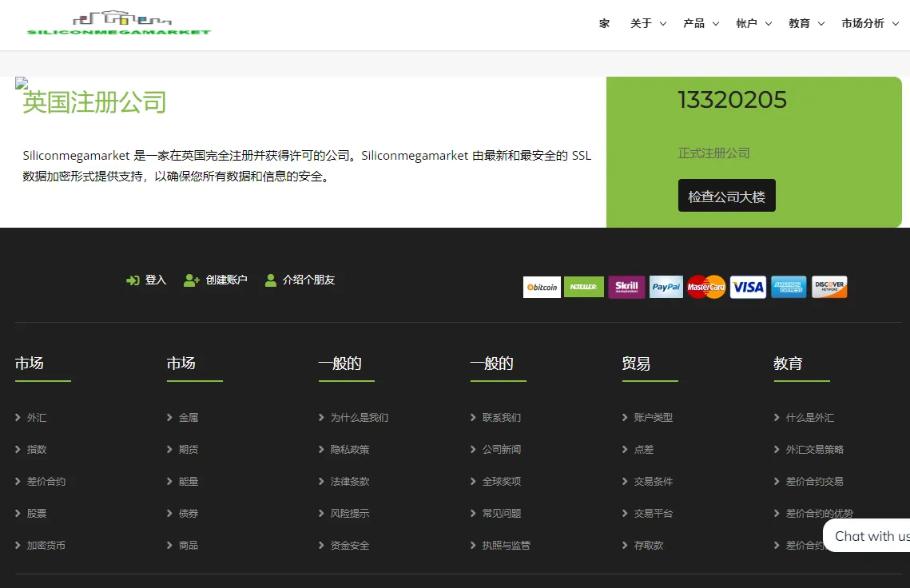Click the chevron icon before 为什么是我们
The width and height of the screenshot is (910, 588).
[321, 417]
